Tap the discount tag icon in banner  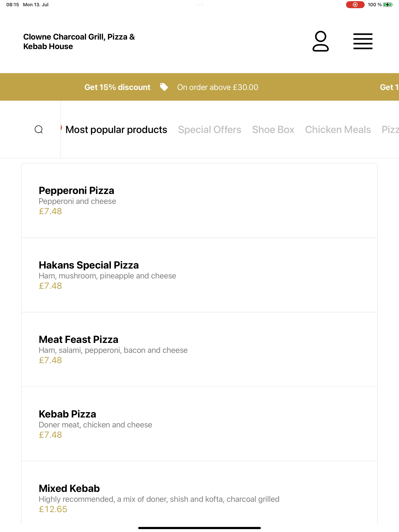point(164,87)
